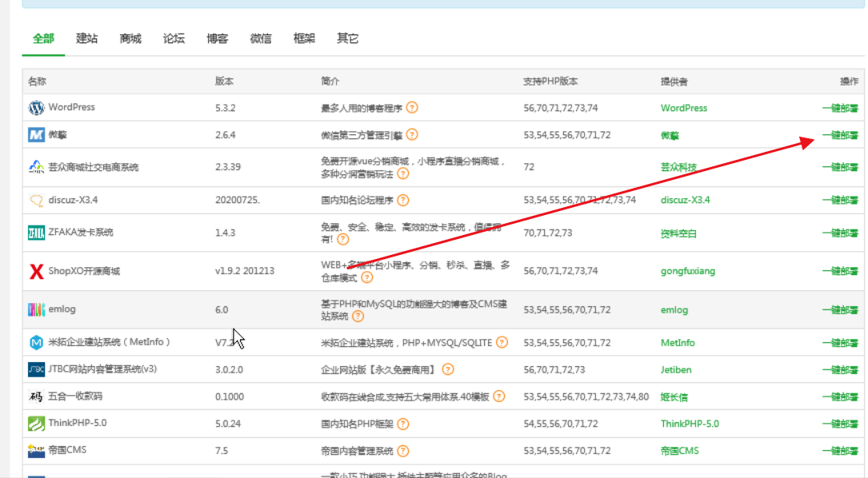Open help icon in emlog description

click(358, 316)
